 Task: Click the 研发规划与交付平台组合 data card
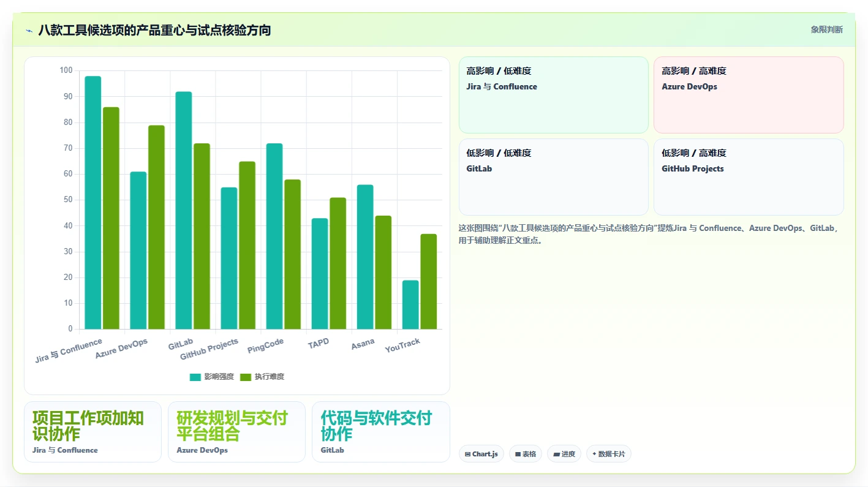[236, 432]
